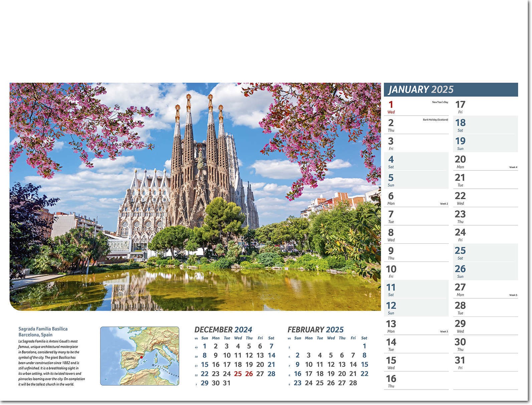Click the Week 2 label

444,204
